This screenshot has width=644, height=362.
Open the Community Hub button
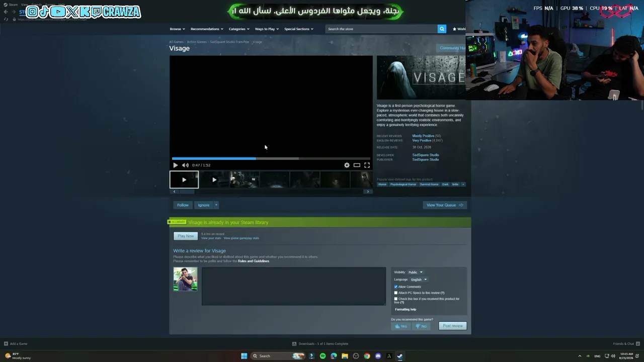452,48
